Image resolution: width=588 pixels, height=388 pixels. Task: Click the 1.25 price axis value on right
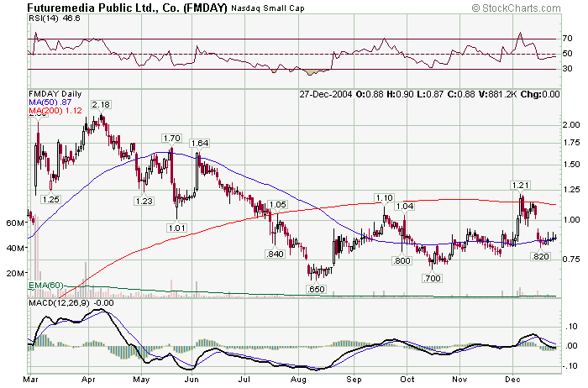[571, 190]
